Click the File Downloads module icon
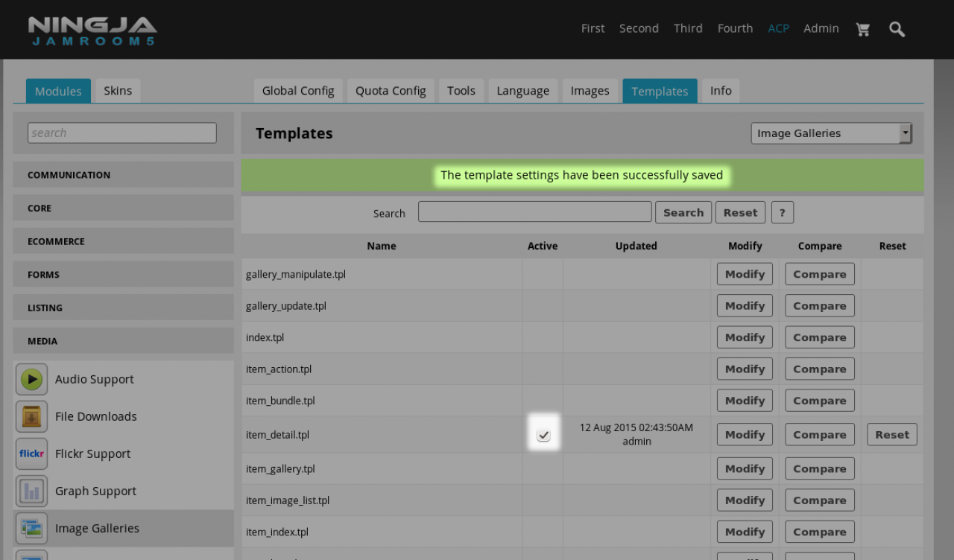The image size is (954, 560). (x=31, y=416)
